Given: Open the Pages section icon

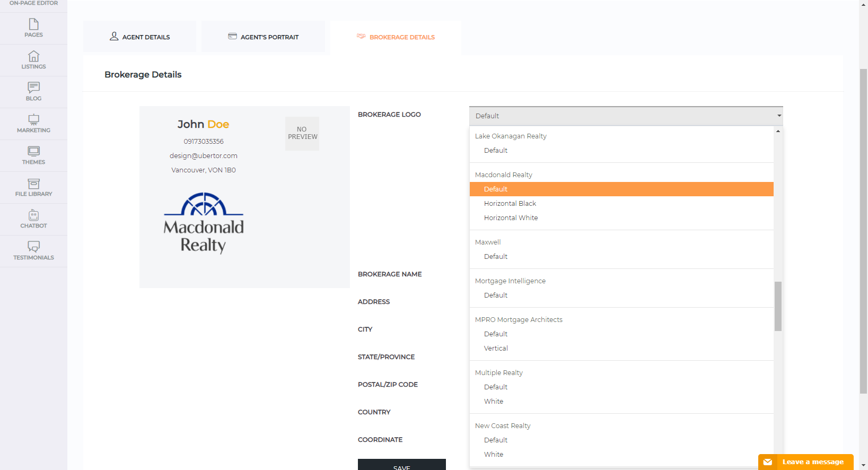Looking at the screenshot, I should pos(33,24).
